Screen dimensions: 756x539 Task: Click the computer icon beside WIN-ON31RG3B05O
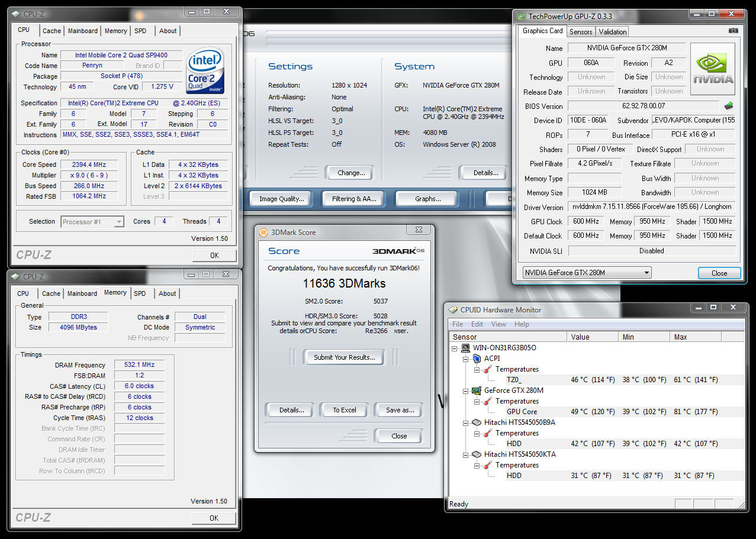tap(466, 348)
